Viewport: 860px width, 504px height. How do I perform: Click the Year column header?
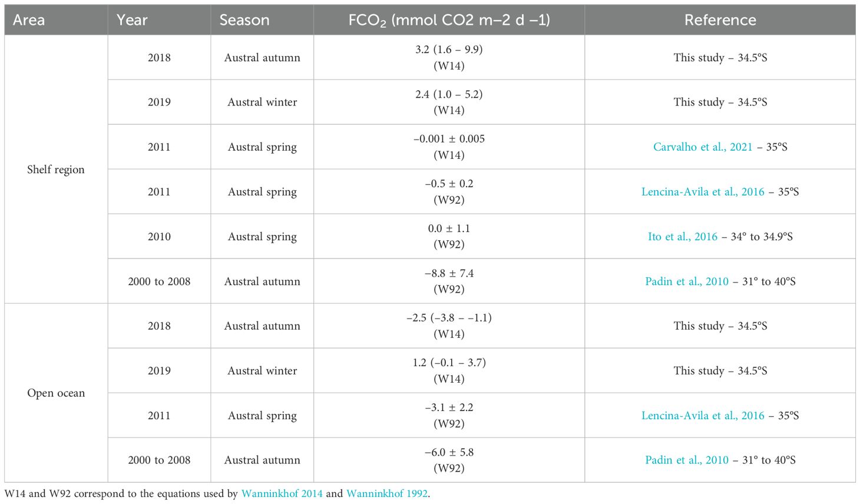pyautogui.click(x=132, y=20)
